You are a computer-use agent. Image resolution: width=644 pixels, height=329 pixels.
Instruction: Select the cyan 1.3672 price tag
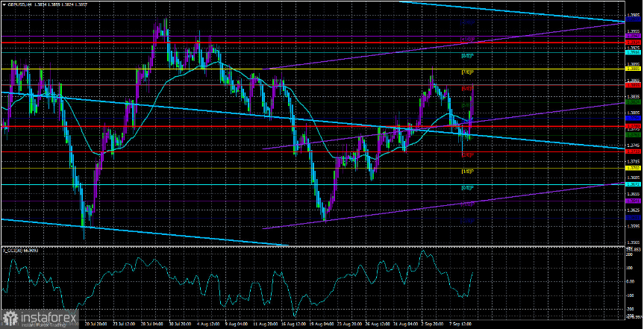coord(633,184)
